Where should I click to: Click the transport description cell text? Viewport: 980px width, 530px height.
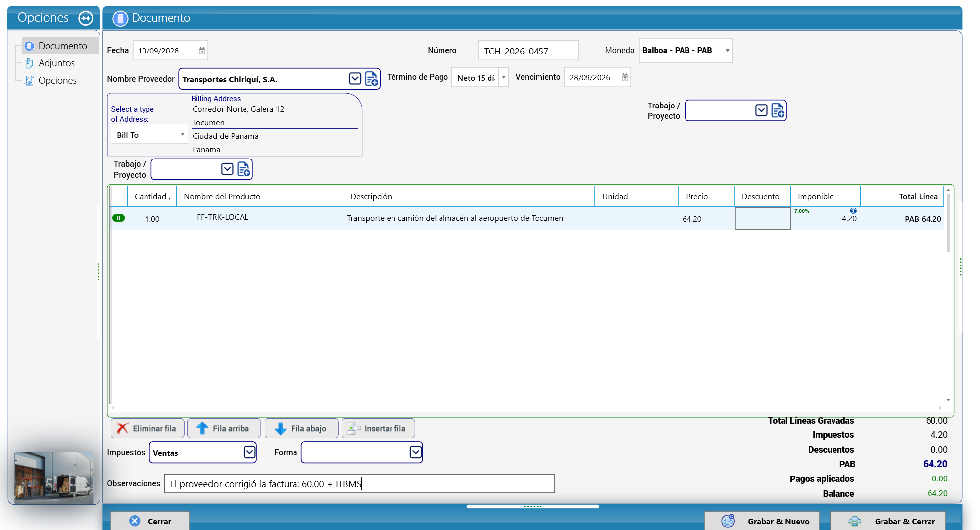pyautogui.click(x=455, y=218)
